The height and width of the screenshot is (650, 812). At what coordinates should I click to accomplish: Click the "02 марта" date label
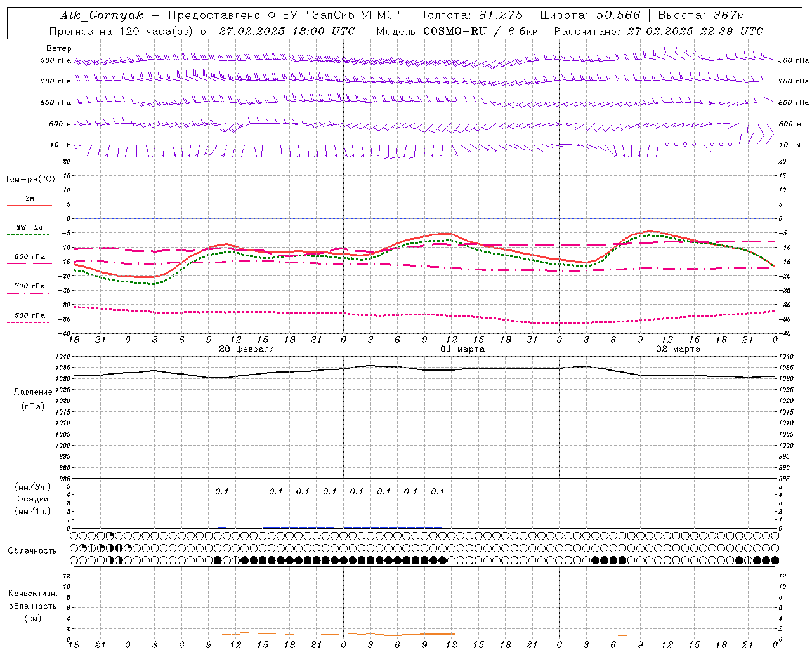[678, 349]
